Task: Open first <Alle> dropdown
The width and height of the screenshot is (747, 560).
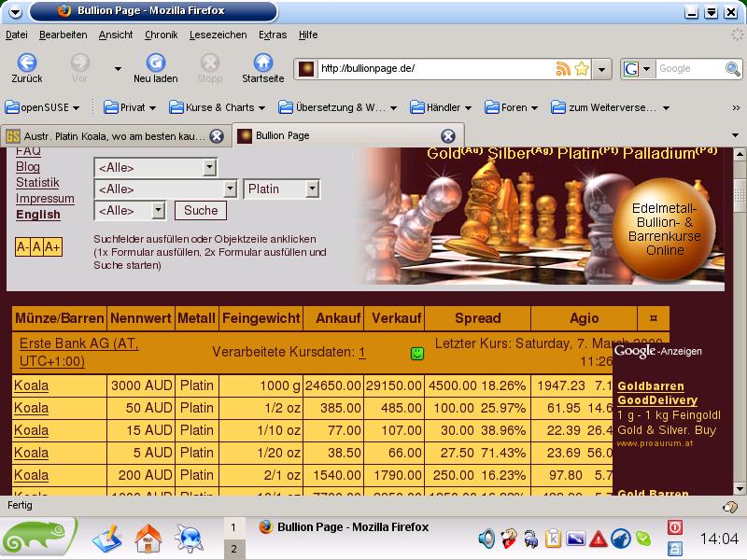Action: click(155, 168)
